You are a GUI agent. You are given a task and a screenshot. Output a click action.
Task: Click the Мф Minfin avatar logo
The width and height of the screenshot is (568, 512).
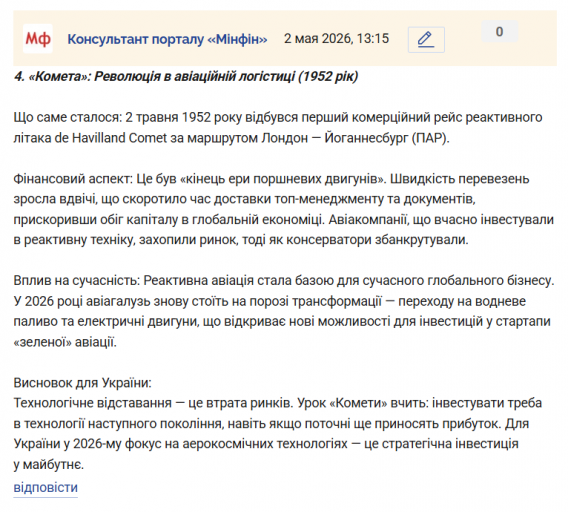pyautogui.click(x=38, y=39)
